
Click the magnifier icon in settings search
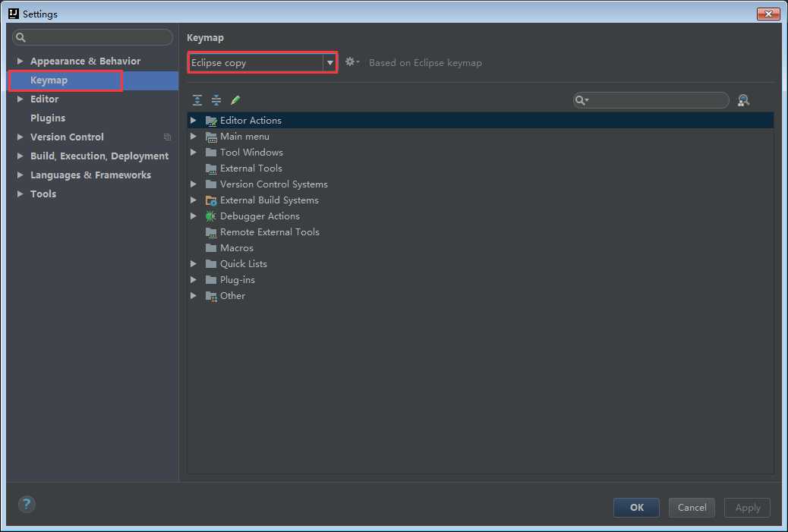coord(20,37)
